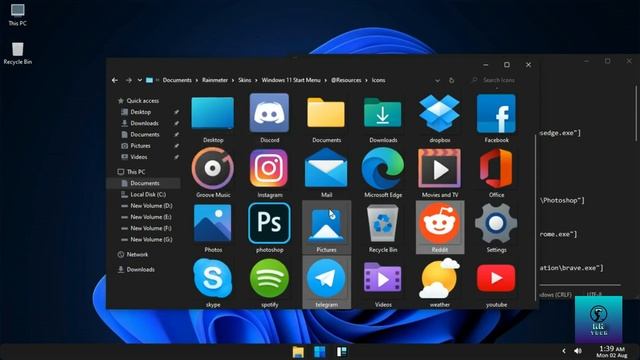Open the volume control in system tray

point(578,351)
